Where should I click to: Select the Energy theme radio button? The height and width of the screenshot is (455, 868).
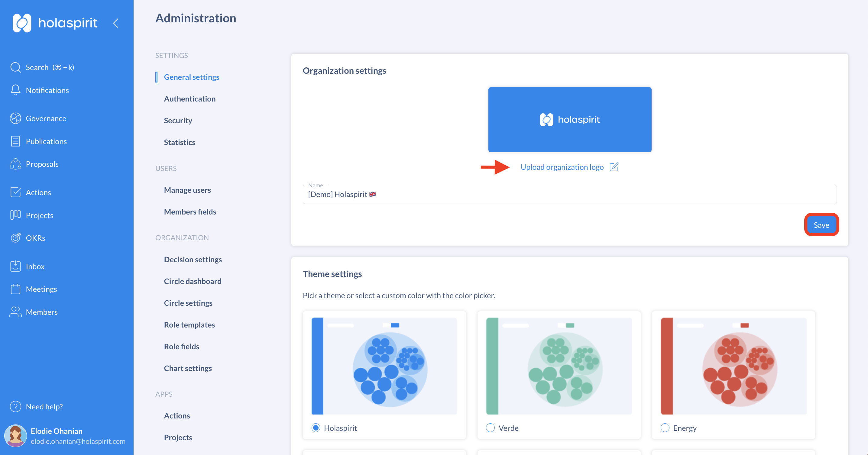665,428
